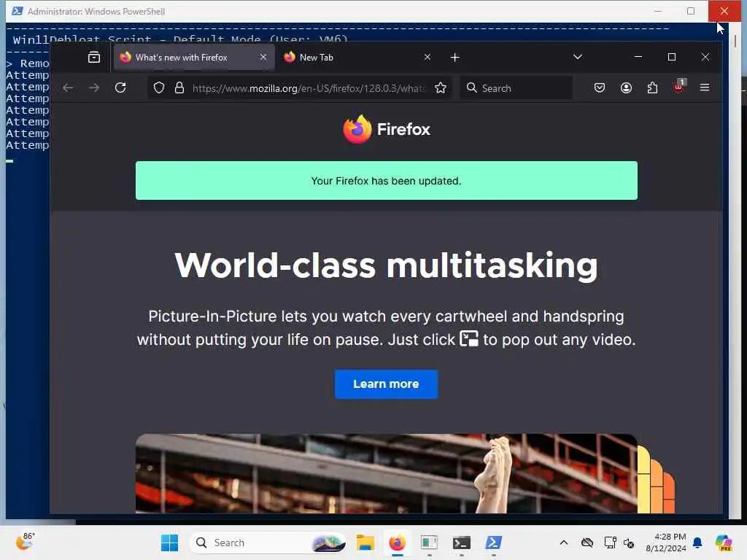Open the tracking protection shield icon
The height and width of the screenshot is (560, 747).
coord(159,88)
